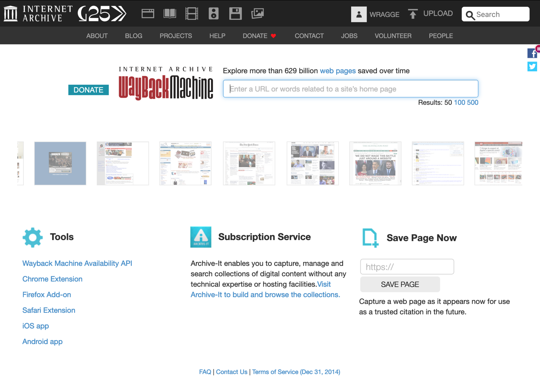Click the Archive-It logo icon

click(201, 237)
